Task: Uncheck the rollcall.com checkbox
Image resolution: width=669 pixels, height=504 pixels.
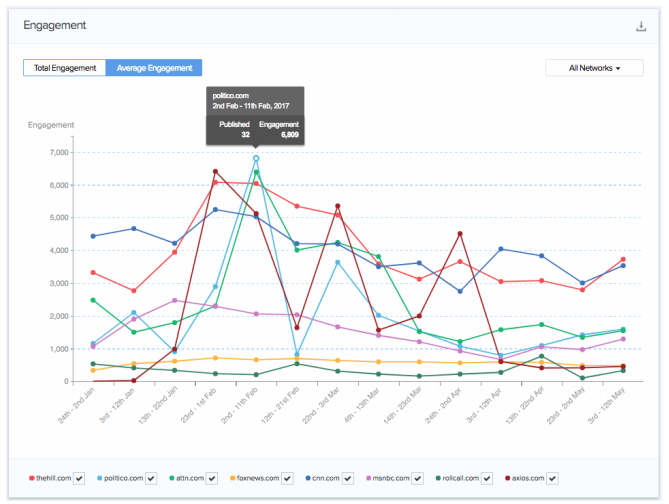Action: 495,479
